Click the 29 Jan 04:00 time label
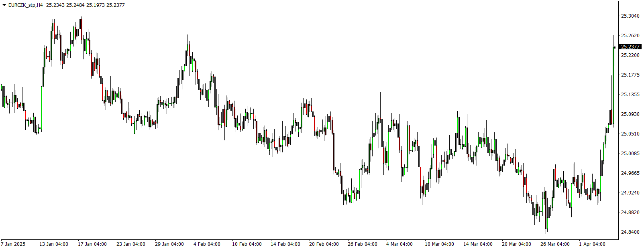This screenshot has width=644, height=249. 169,244
